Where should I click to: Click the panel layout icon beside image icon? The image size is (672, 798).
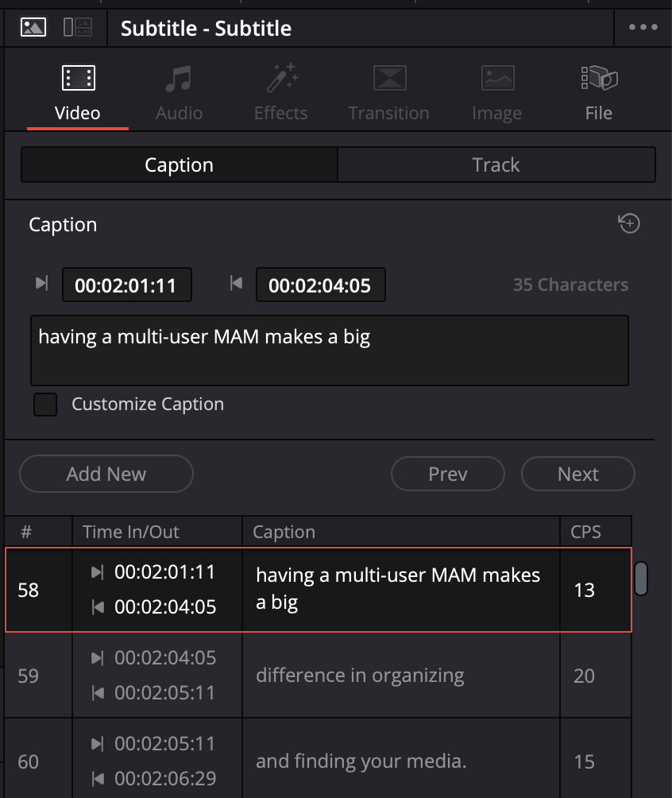78,28
